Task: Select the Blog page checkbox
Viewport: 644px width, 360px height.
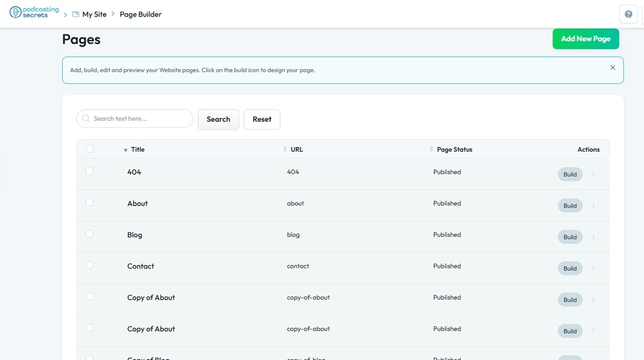Action: click(90, 234)
